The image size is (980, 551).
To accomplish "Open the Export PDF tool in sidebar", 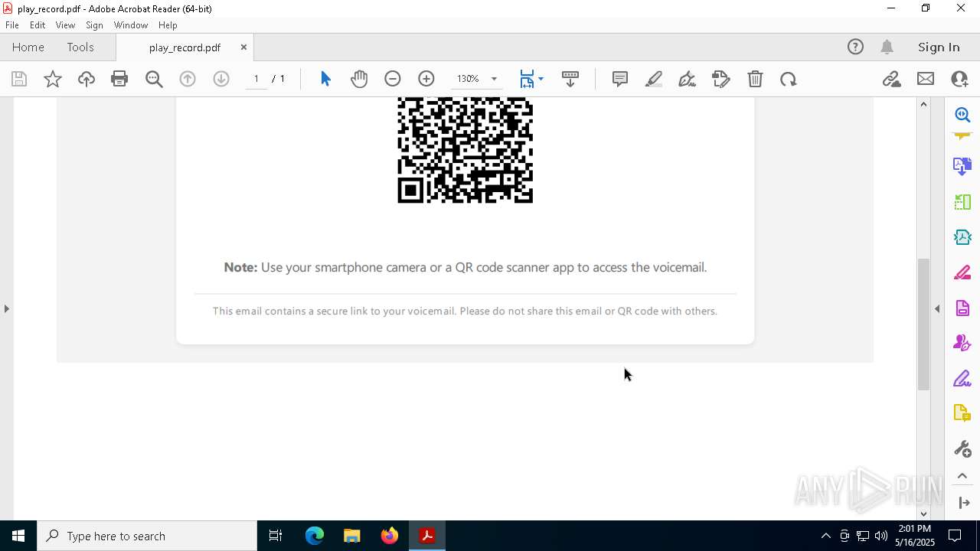I will tap(962, 166).
